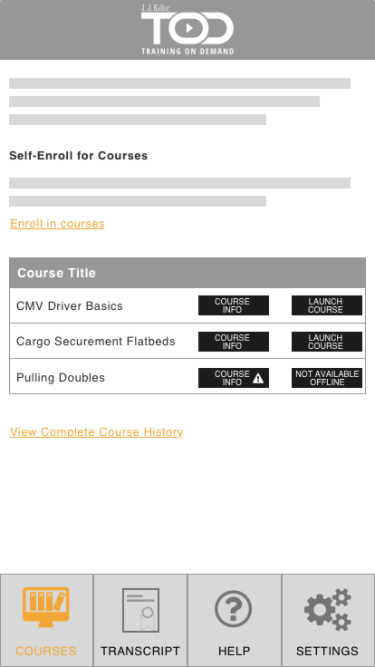The image size is (375, 667).
Task: Open the Courses monitor icon
Action: (x=46, y=607)
